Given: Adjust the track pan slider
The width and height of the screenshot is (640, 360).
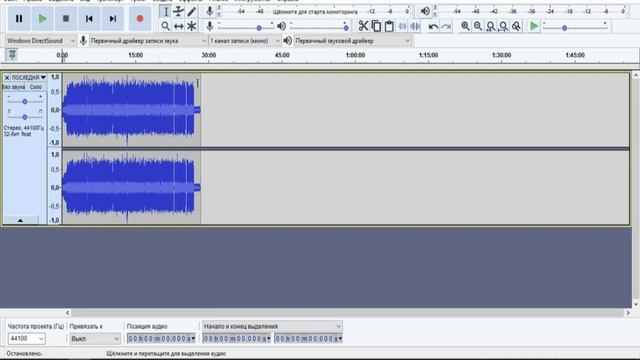Looking at the screenshot, I should [24, 117].
